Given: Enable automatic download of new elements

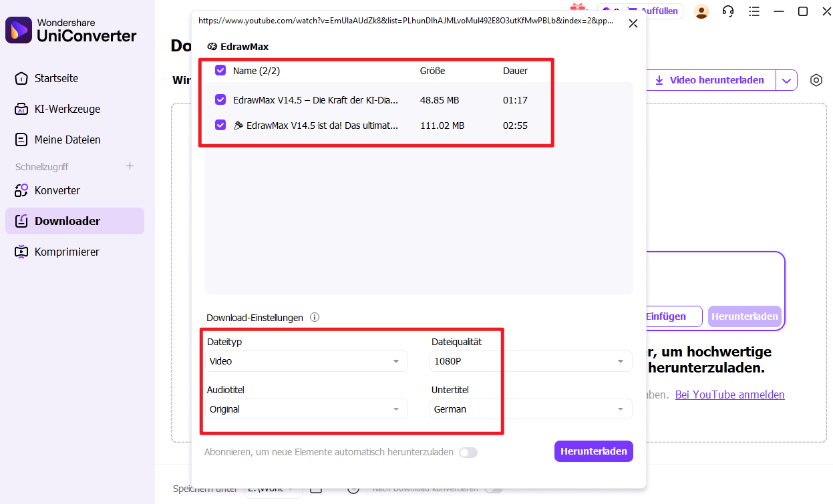Looking at the screenshot, I should click(x=468, y=452).
